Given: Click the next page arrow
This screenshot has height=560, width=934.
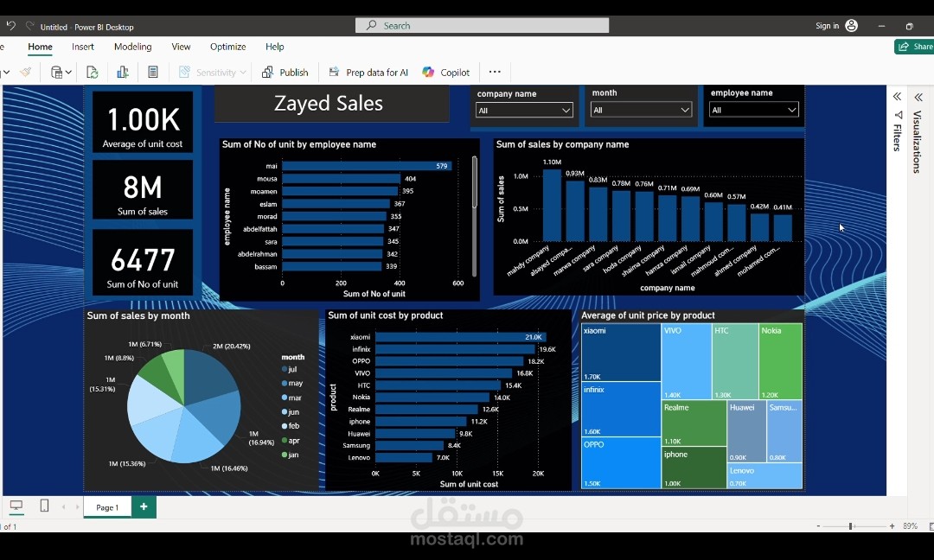Looking at the screenshot, I should [78, 507].
